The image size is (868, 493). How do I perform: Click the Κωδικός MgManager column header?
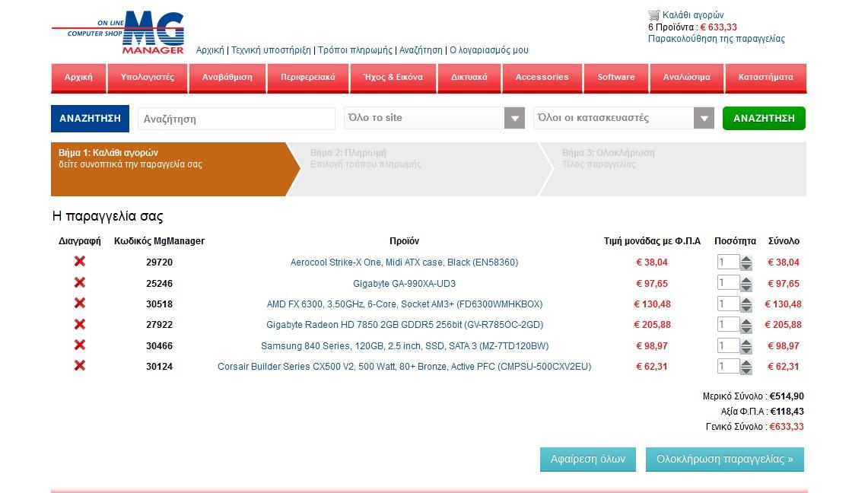click(x=160, y=240)
